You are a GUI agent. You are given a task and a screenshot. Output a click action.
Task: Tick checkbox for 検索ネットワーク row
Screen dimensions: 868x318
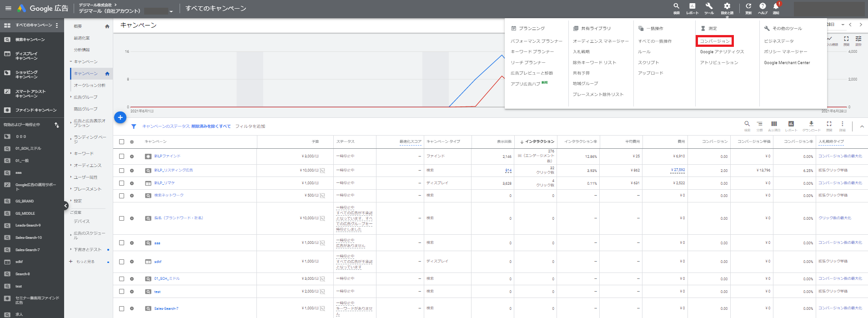point(121,196)
